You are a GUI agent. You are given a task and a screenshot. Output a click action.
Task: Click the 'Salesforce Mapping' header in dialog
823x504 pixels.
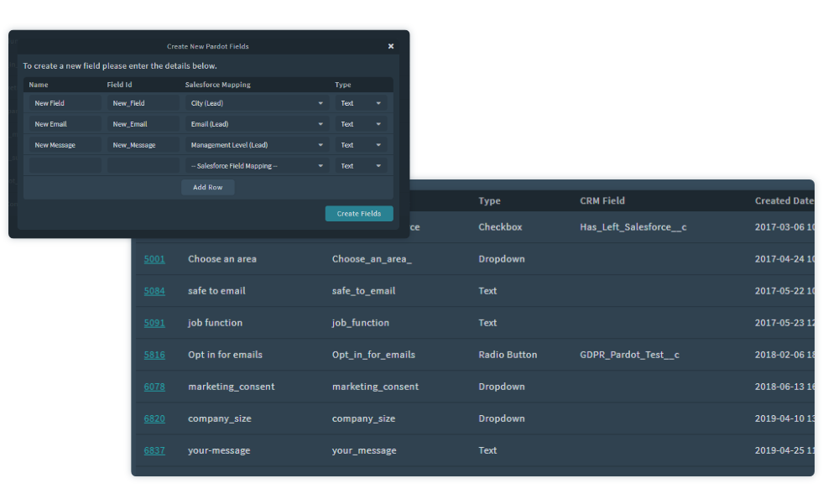[x=218, y=85]
